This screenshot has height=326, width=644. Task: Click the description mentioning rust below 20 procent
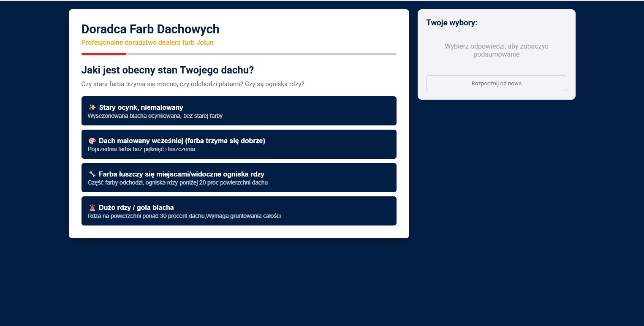click(x=177, y=182)
